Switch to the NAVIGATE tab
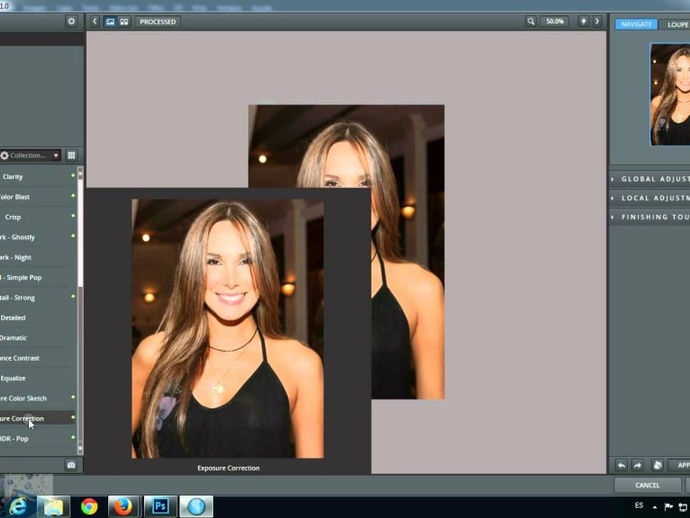690x518 pixels. tap(636, 24)
